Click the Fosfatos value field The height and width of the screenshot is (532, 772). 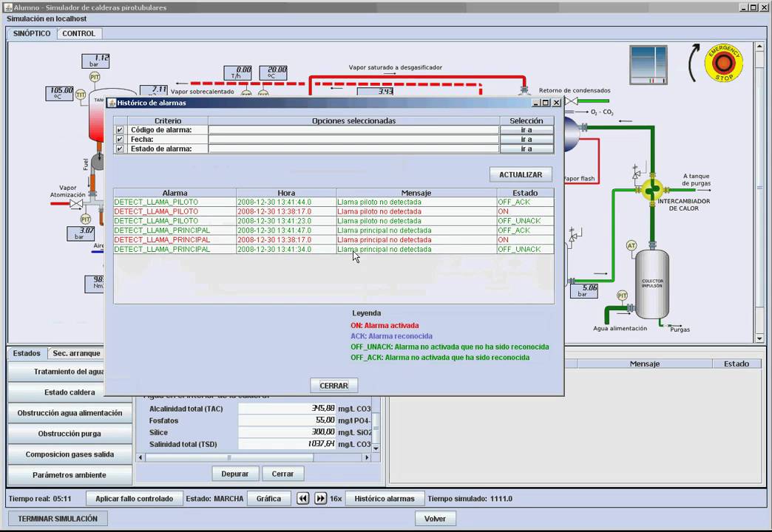point(287,420)
